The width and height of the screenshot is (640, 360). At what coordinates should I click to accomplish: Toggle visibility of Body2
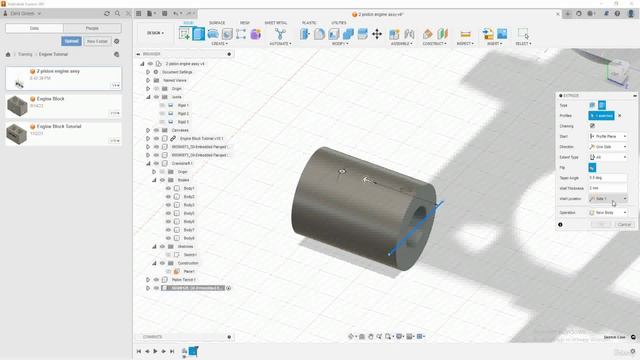point(168,197)
